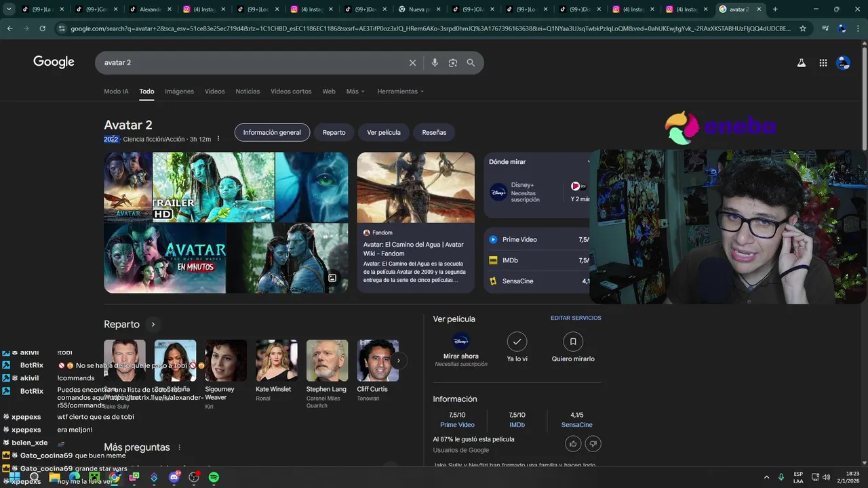This screenshot has width=868, height=488.
Task: Open Fandom Avatar Wiki result card
Action: coord(416,222)
